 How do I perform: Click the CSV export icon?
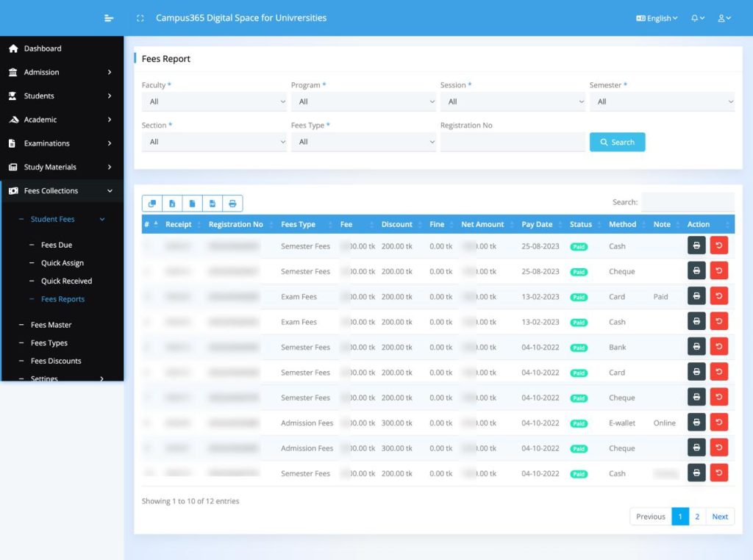pyautogui.click(x=192, y=204)
